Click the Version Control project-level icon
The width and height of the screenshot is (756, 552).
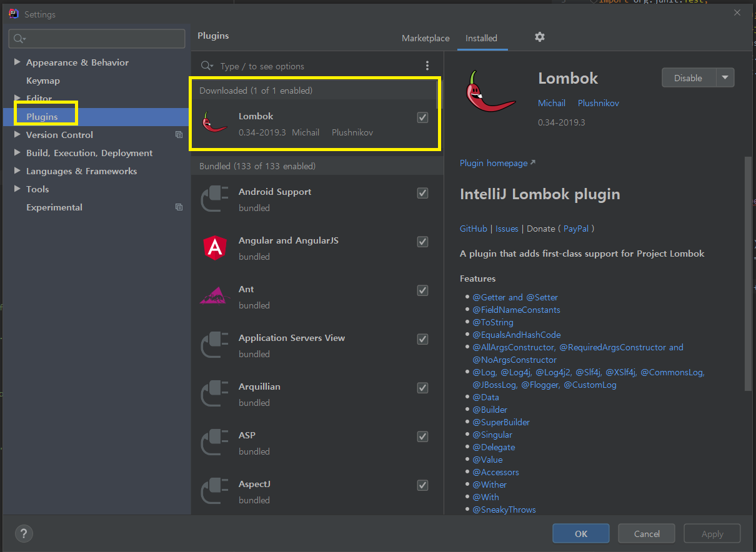pos(179,135)
